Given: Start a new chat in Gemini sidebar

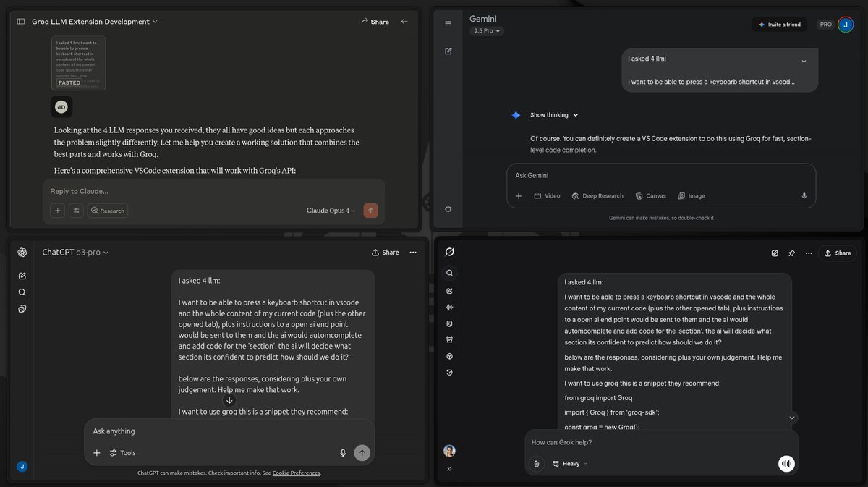Looking at the screenshot, I should pyautogui.click(x=448, y=51).
